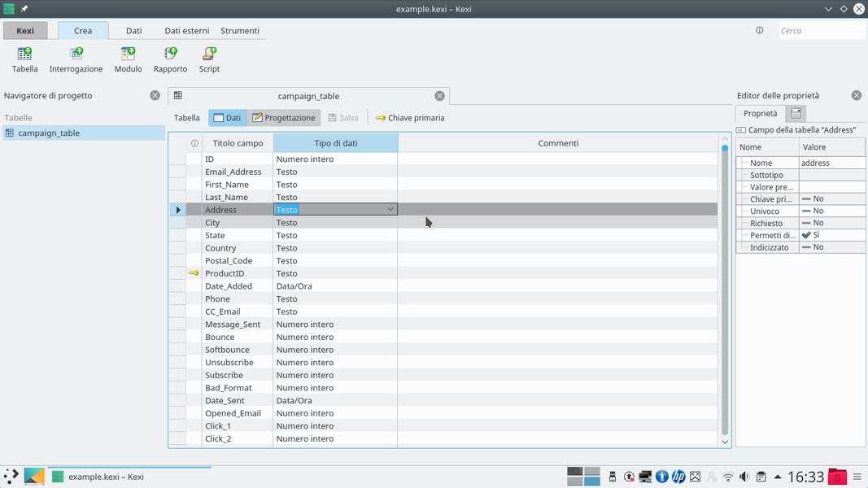Toggle the Indicizzato property value
The height and width of the screenshot is (488, 868).
pyautogui.click(x=831, y=247)
